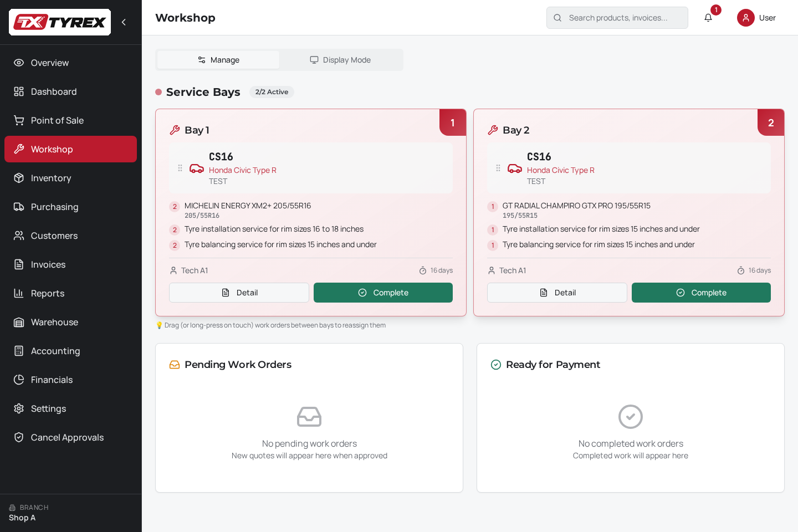Screen dimensions: 798x532
Task: Open the Inventory section
Action: [70, 178]
